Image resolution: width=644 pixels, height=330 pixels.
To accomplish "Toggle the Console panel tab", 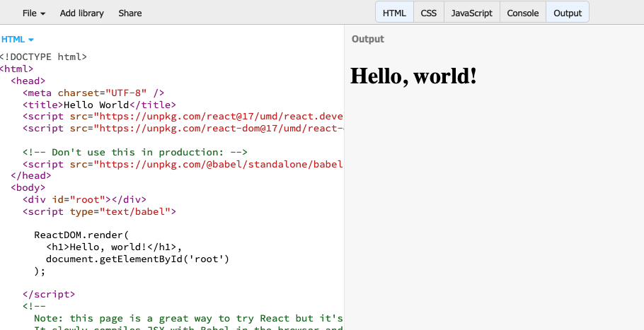I will tap(522, 12).
